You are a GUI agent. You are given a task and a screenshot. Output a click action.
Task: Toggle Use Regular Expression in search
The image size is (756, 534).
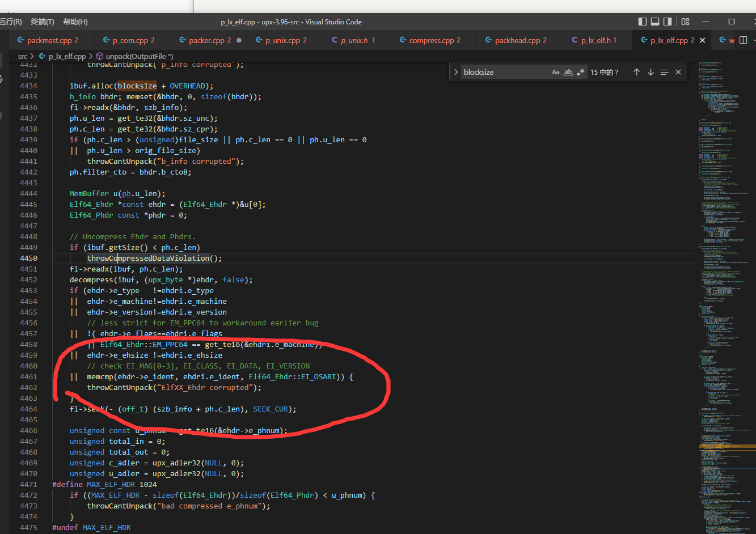[580, 72]
